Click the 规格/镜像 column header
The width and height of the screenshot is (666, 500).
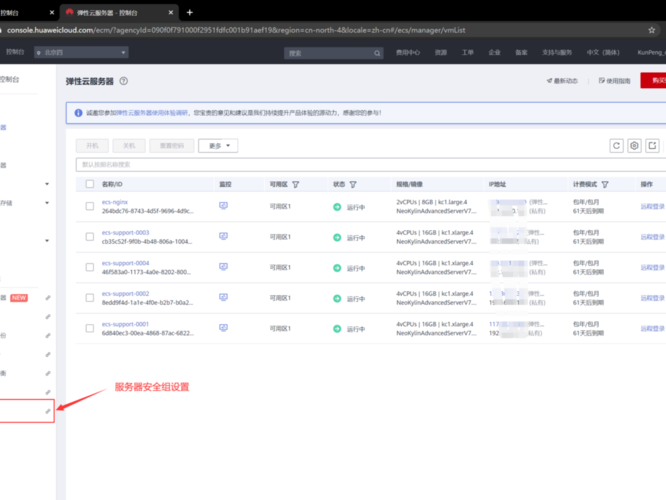(x=409, y=184)
